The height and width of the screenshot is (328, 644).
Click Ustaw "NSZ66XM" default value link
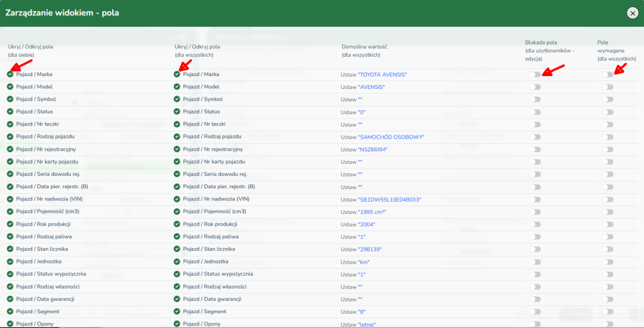(x=364, y=150)
